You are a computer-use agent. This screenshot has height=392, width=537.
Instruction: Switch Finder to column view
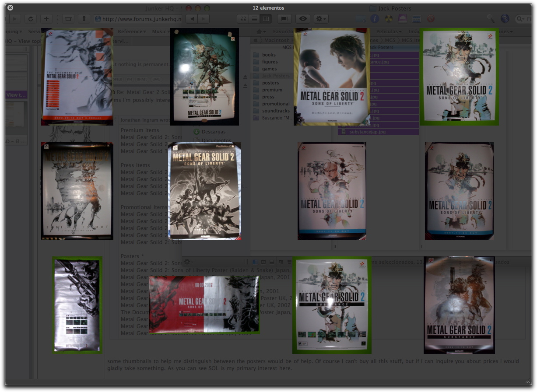[x=266, y=19]
